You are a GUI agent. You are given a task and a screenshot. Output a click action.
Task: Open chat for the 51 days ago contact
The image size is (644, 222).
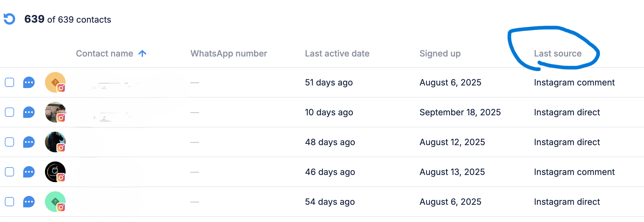coord(29,82)
